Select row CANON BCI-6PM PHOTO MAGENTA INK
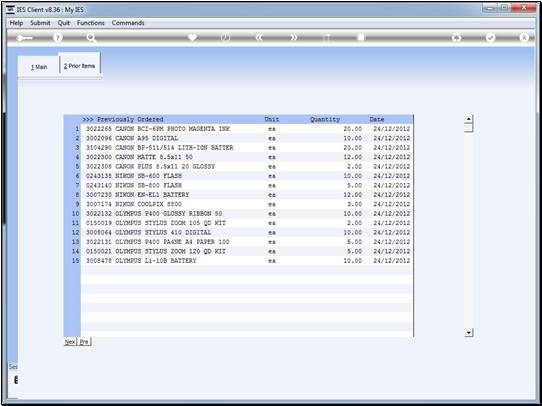Viewport: 542px width, 406px height. pos(247,129)
